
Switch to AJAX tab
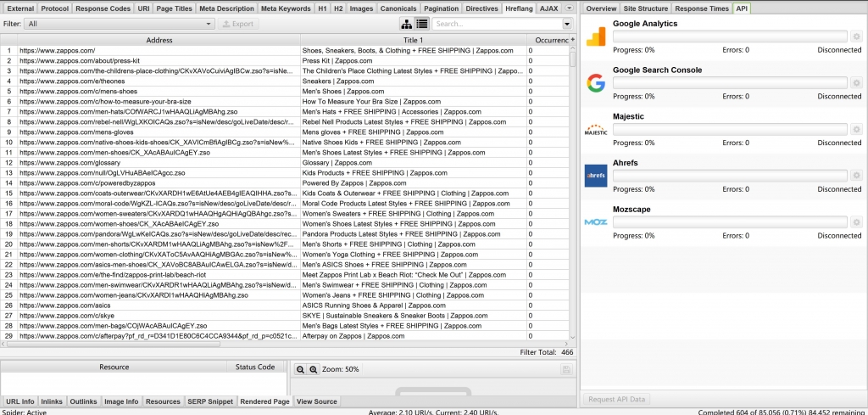point(548,8)
